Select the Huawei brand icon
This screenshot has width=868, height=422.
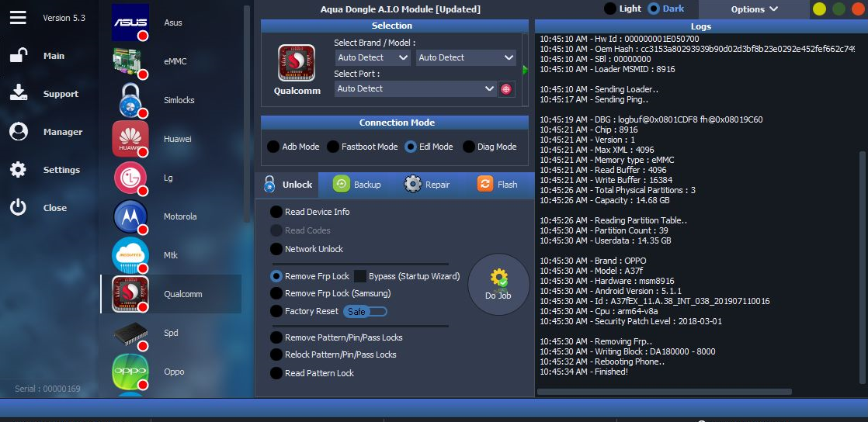click(130, 139)
